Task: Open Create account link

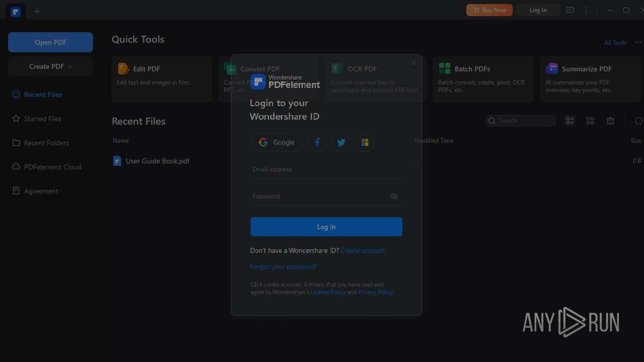Action: 363,250
